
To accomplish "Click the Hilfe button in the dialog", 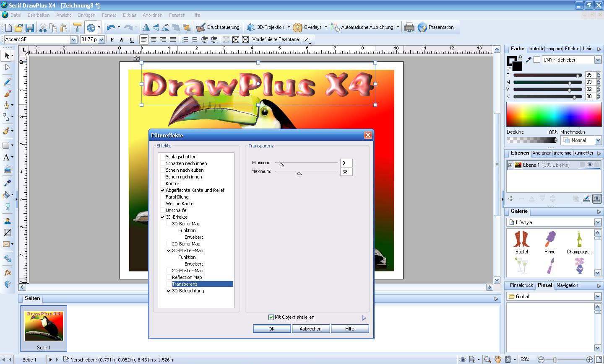I will coord(349,329).
